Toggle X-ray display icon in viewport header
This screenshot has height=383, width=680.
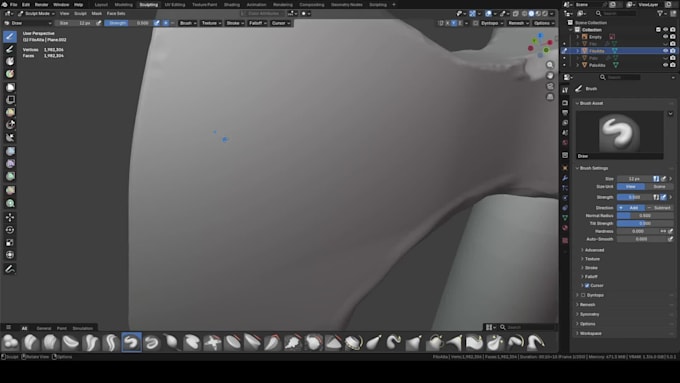pos(515,13)
